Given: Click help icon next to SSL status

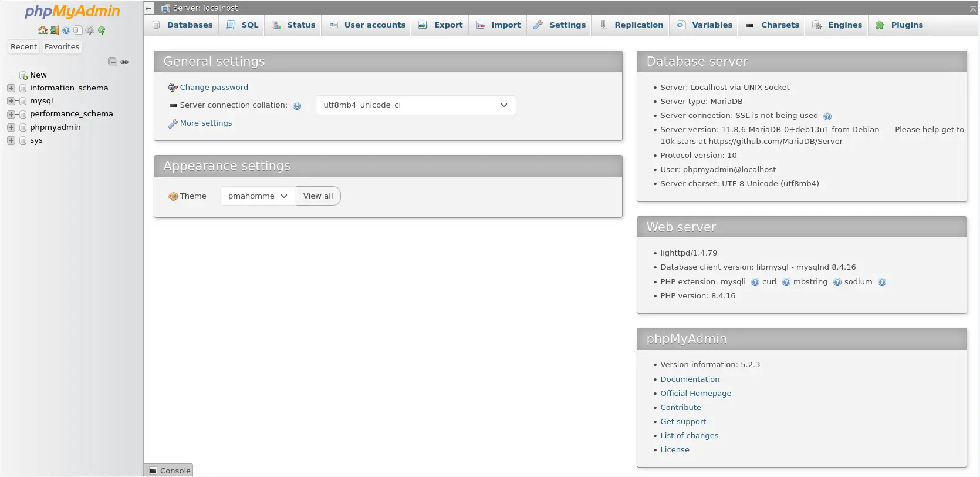Looking at the screenshot, I should (x=827, y=116).
